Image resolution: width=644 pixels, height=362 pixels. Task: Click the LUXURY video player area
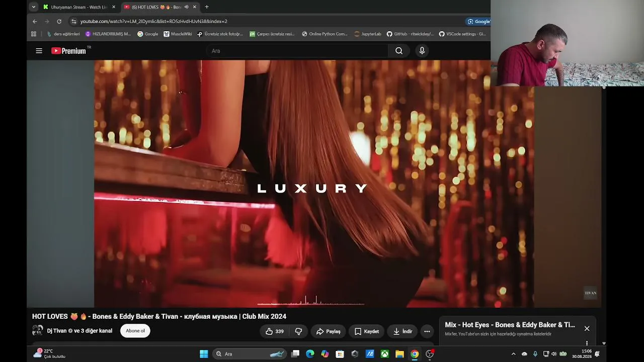(x=314, y=184)
